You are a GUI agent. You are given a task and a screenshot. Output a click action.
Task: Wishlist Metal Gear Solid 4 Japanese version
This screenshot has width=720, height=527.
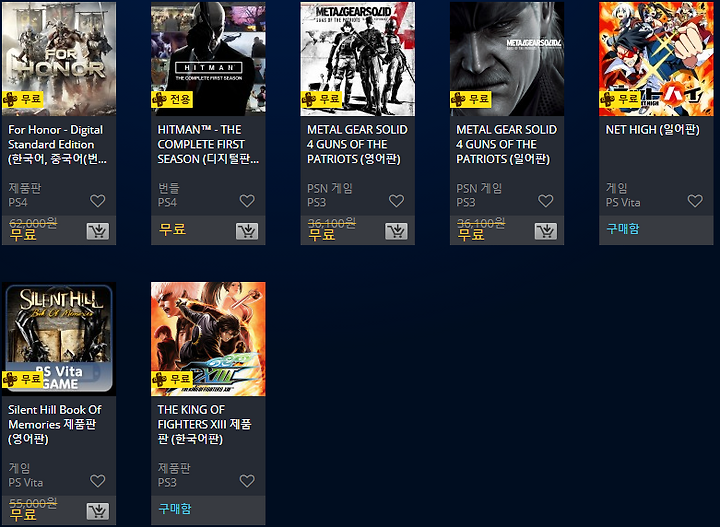coord(546,201)
